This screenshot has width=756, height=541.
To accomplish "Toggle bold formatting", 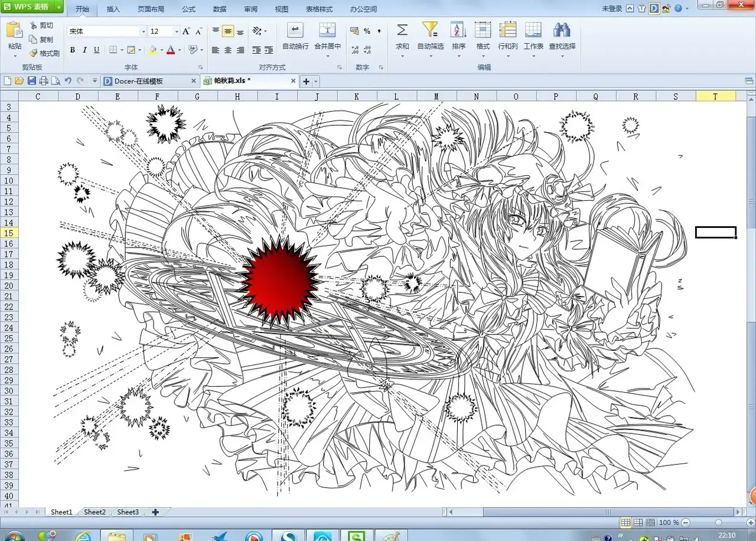I will pos(73,50).
